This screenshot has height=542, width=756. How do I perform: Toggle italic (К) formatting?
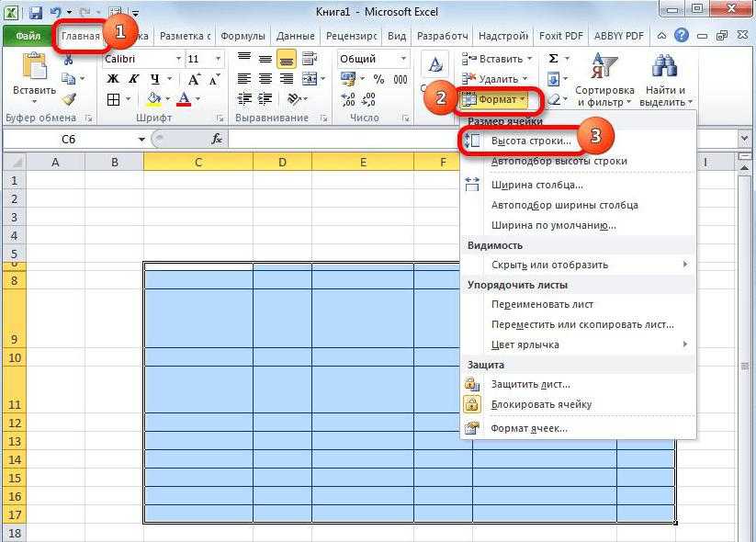(133, 79)
